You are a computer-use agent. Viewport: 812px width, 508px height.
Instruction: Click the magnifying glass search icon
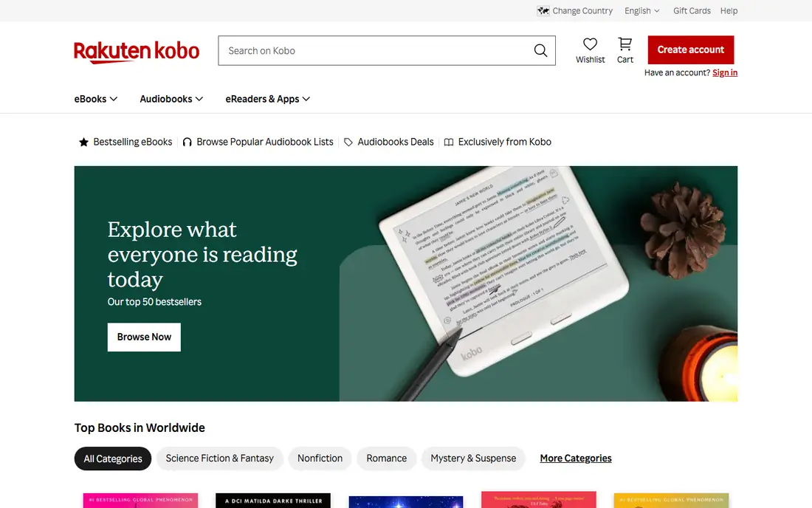click(x=540, y=50)
